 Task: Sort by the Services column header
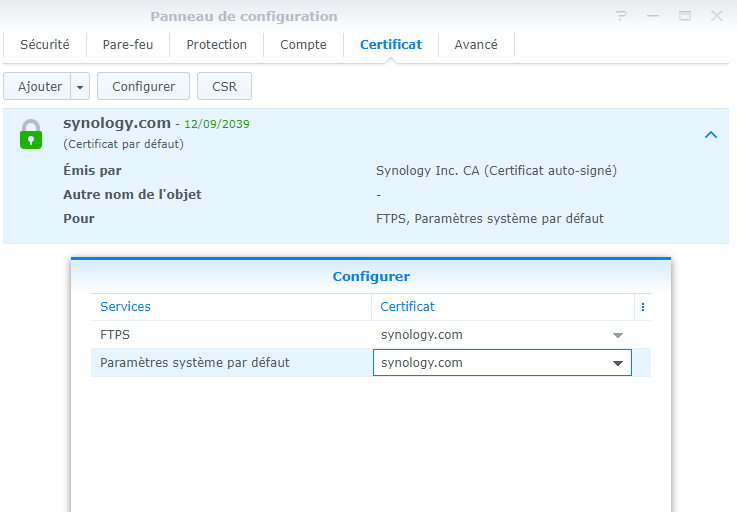[x=231, y=307]
